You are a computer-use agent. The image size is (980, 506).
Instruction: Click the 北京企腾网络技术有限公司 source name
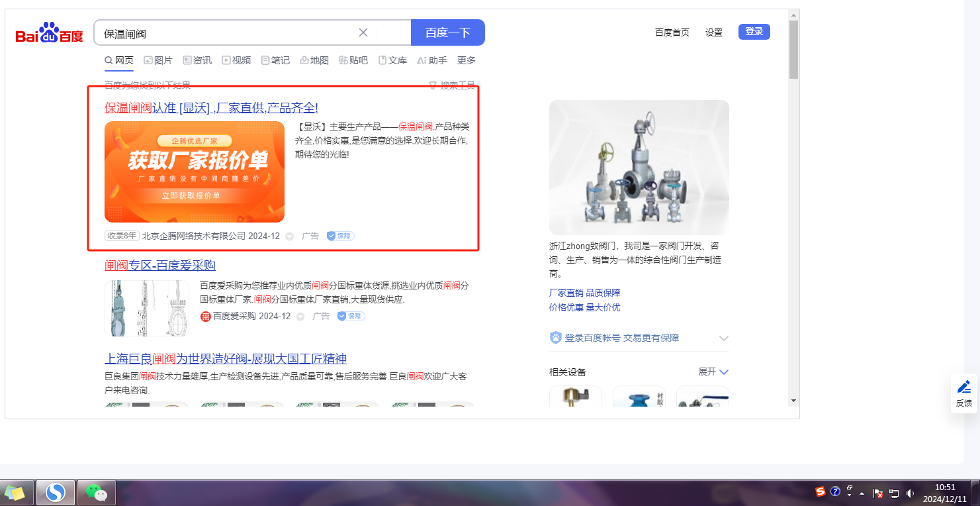tap(194, 236)
